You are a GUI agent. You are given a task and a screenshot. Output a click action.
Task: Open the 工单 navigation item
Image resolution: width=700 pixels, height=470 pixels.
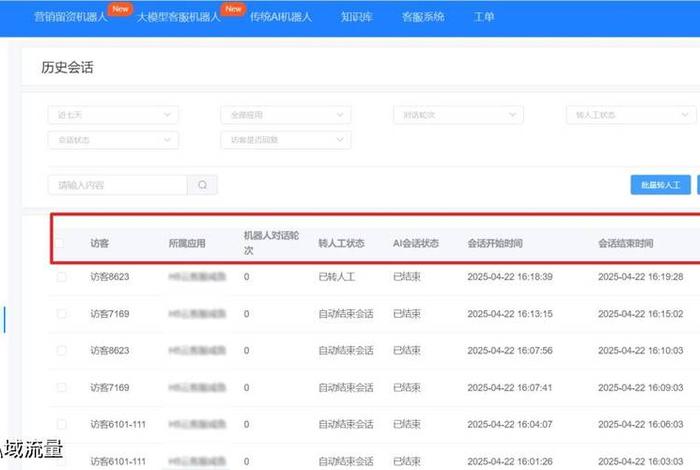(483, 17)
